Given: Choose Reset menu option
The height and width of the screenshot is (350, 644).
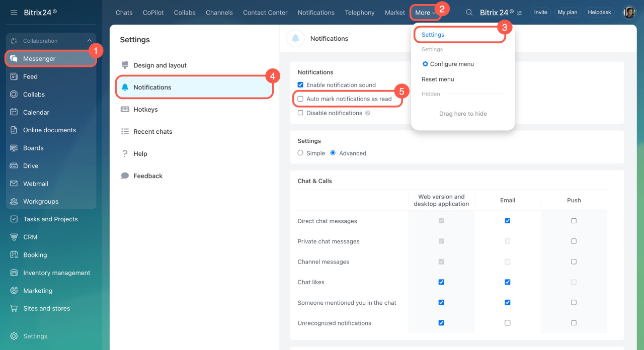Looking at the screenshot, I should pyautogui.click(x=438, y=79).
